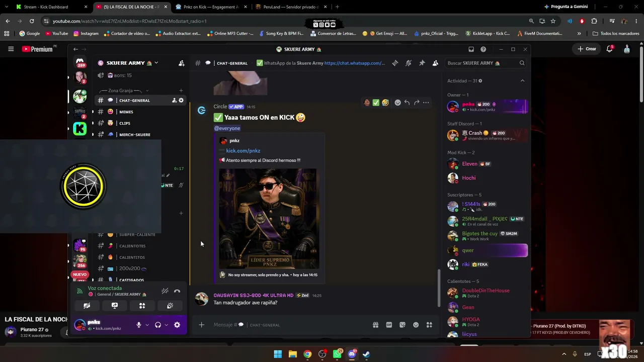The width and height of the screenshot is (644, 362).
Task: Open the FiveM Documentation bookmark
Action: (x=539, y=34)
